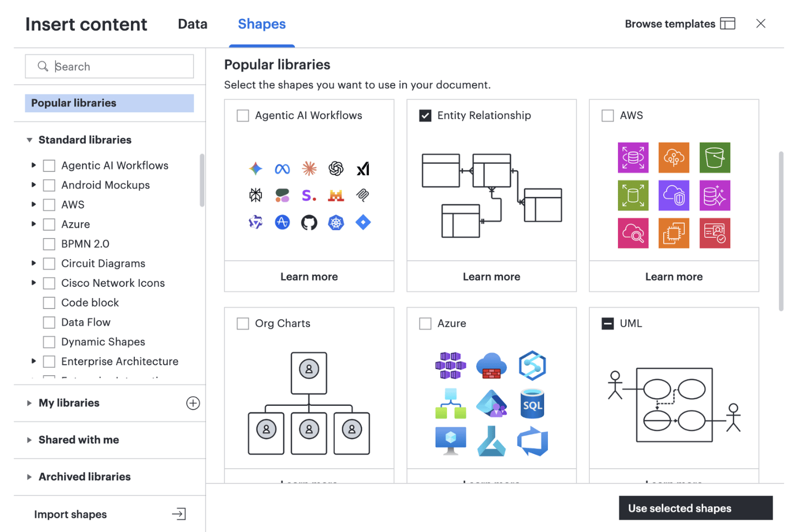The image size is (798, 532).
Task: Check Dynamic Shapes in sidebar list
Action: (49, 342)
